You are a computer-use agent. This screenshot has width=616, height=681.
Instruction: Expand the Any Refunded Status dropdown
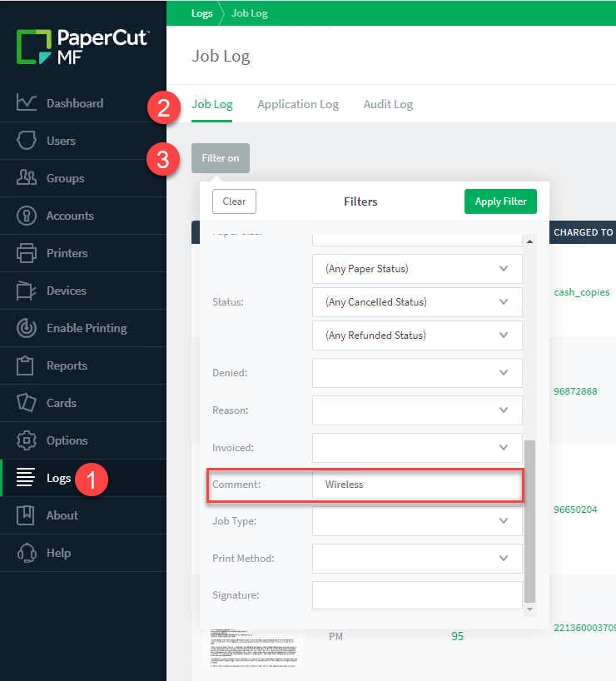417,336
